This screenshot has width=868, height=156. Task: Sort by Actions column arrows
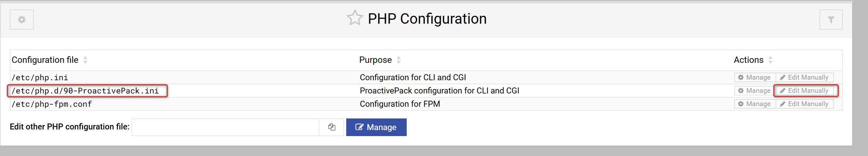coord(770,60)
